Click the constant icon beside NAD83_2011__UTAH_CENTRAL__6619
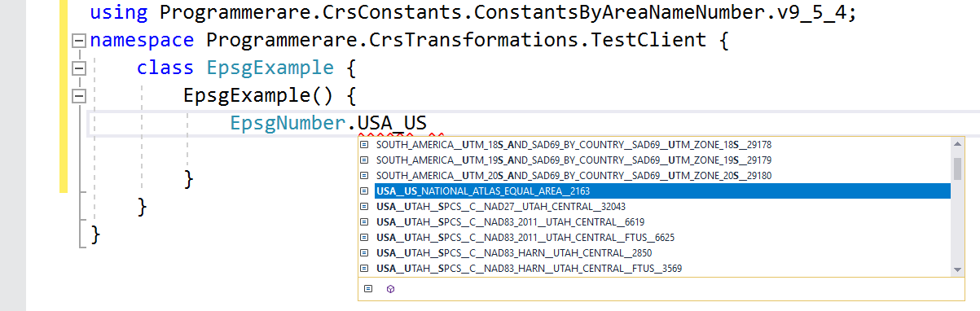 click(x=366, y=222)
